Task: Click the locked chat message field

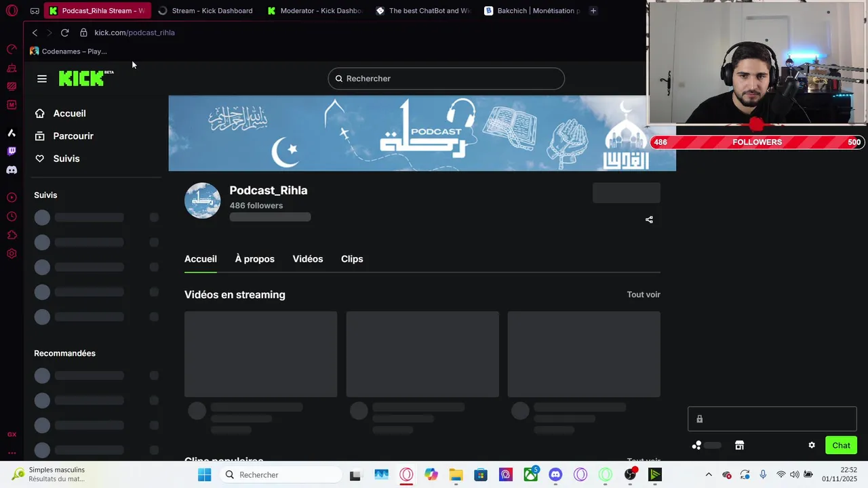Action: click(x=772, y=419)
